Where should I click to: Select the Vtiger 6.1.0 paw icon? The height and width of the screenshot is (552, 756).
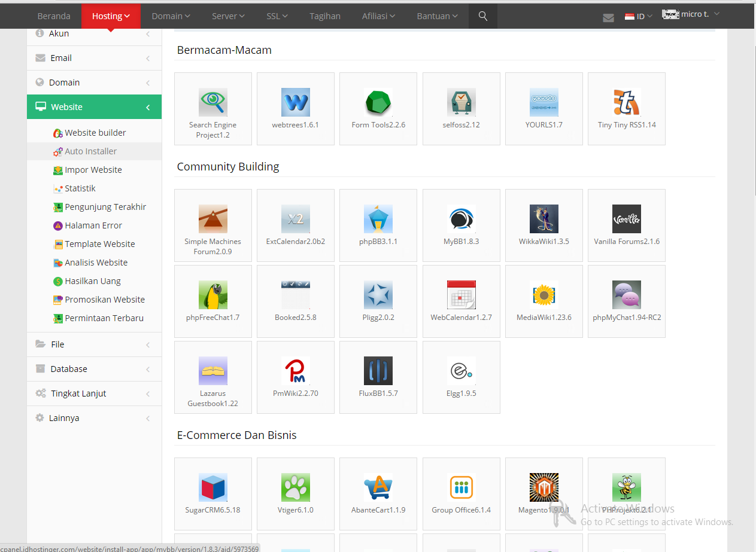coord(296,487)
